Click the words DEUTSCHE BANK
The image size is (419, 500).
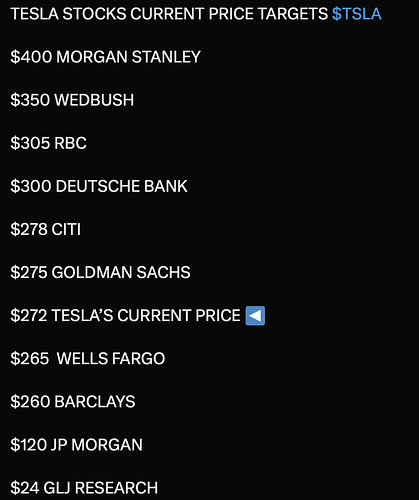[122, 186]
